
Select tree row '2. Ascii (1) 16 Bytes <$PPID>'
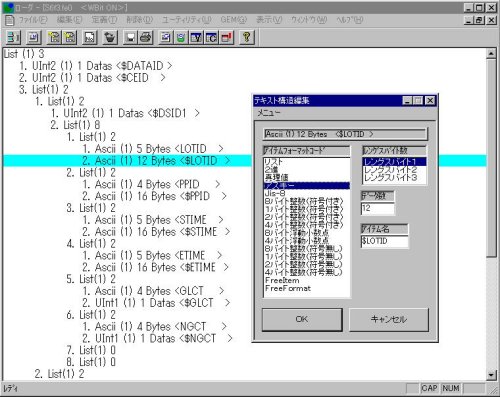tap(155, 196)
